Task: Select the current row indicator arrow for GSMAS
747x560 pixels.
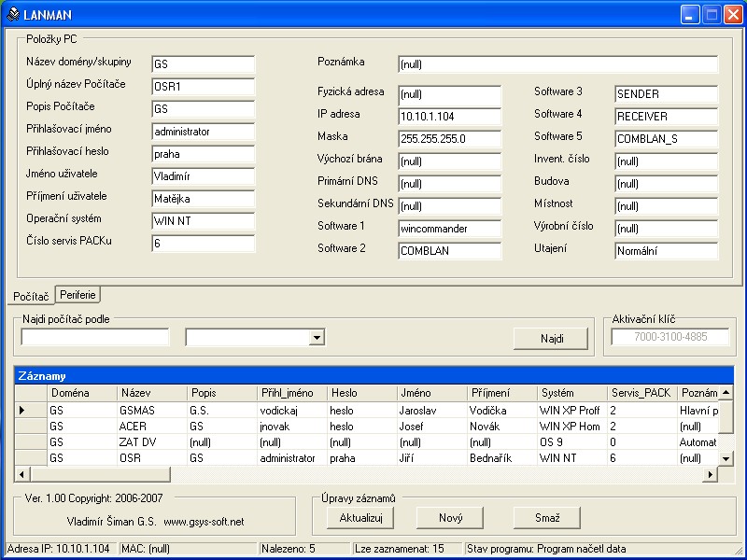Action: (23, 410)
